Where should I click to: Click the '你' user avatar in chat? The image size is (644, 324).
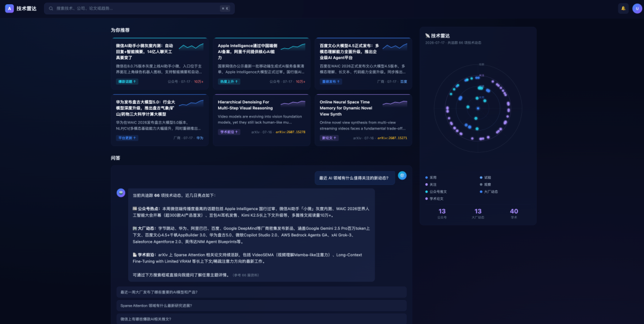[402, 175]
